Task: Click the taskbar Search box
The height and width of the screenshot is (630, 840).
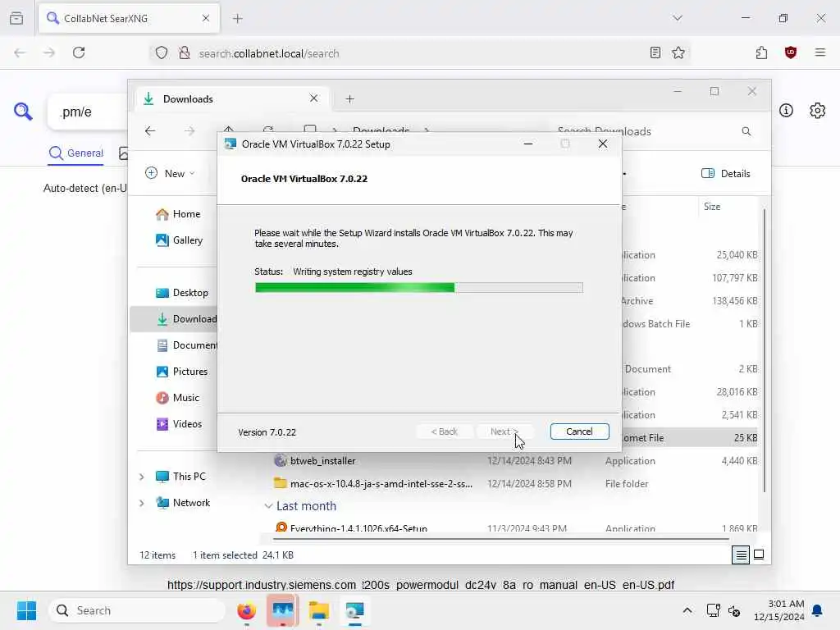Action: (x=137, y=610)
